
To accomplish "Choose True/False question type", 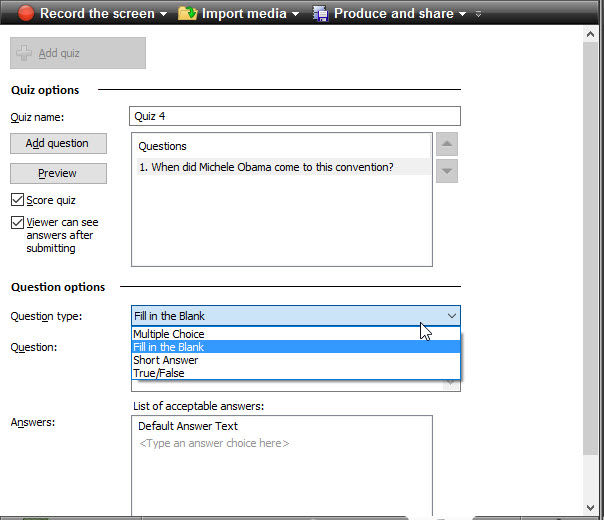I will coord(295,373).
